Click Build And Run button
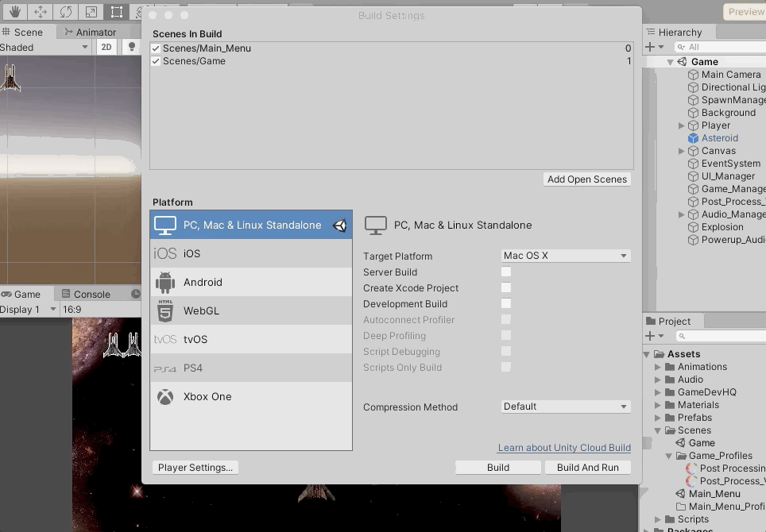Viewport: 766px width, 532px height. (588, 468)
